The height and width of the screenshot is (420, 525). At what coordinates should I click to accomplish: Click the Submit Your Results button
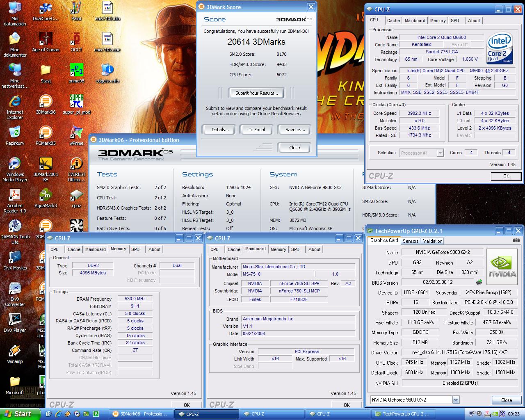257,93
